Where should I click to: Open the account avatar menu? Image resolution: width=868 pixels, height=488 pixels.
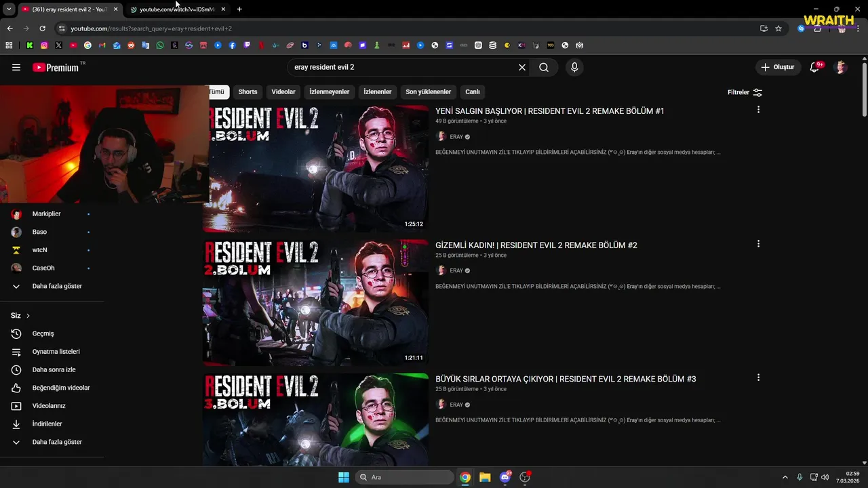(x=841, y=67)
